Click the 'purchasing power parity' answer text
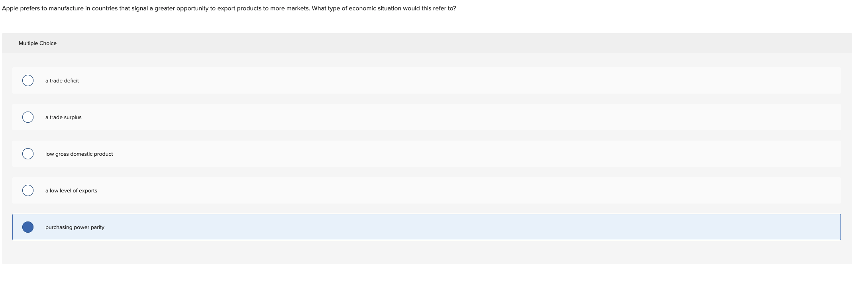This screenshot has width=868, height=290. pos(75,227)
